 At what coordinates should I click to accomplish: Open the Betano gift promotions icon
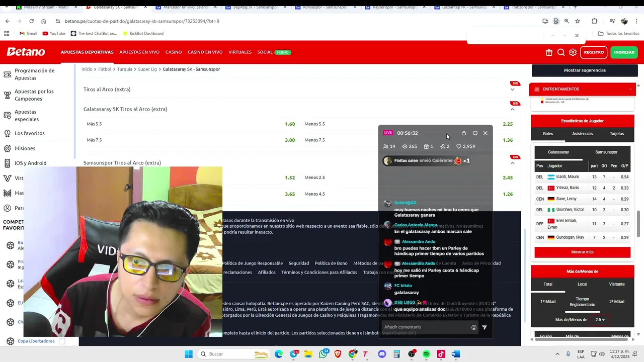549,52
